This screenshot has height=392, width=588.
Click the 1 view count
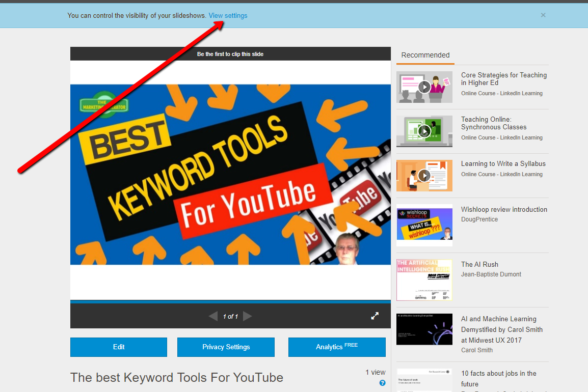(x=376, y=372)
